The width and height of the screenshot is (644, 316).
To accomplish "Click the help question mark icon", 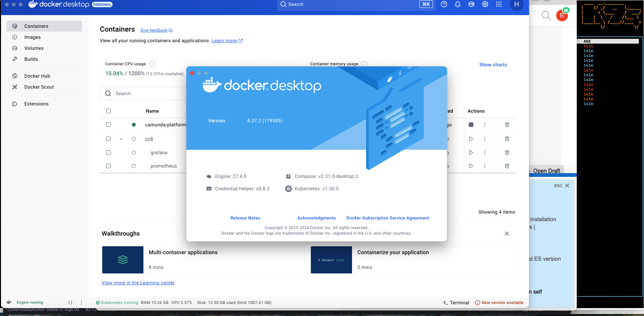I will coord(444,4).
